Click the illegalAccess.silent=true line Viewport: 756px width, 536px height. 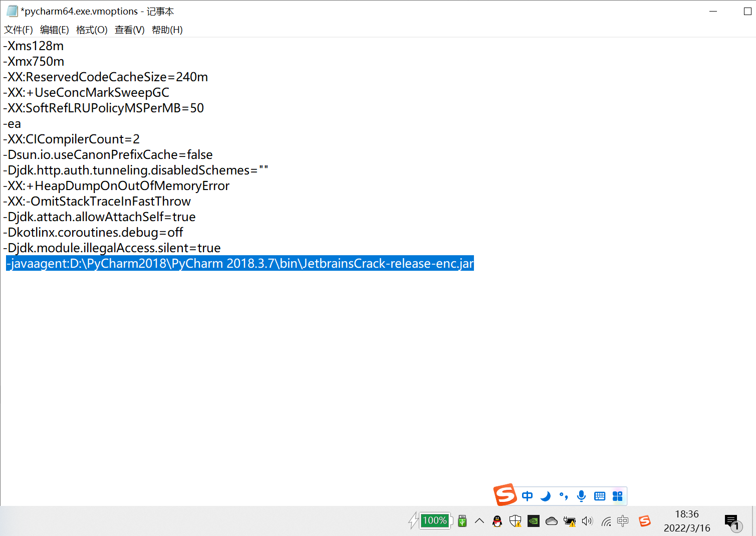[x=112, y=248]
